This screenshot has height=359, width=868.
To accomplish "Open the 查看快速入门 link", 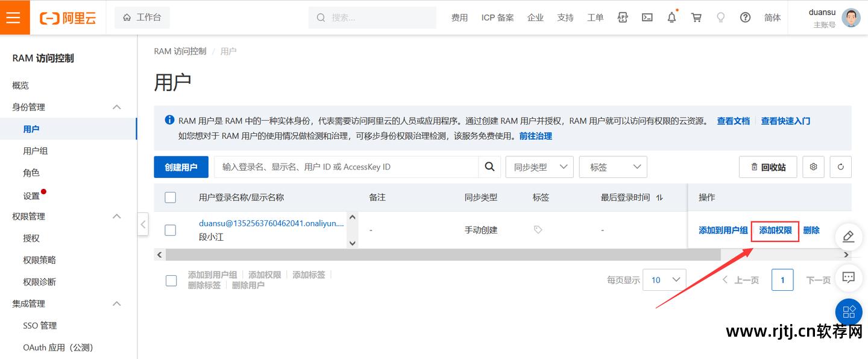I will click(x=785, y=121).
